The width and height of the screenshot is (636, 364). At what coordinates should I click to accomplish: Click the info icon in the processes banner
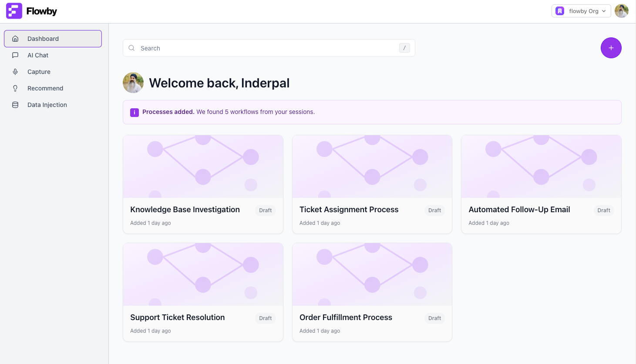(135, 112)
